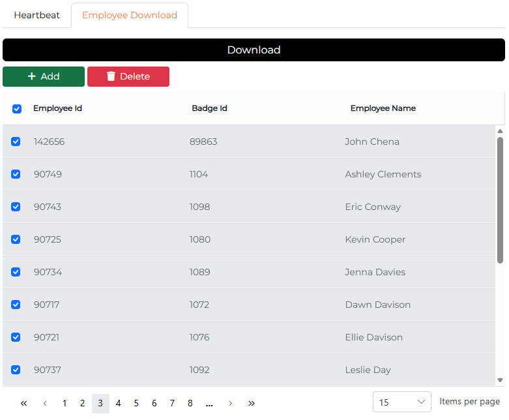509x420 pixels.
Task: Click badge id 1072
Action: coord(199,305)
